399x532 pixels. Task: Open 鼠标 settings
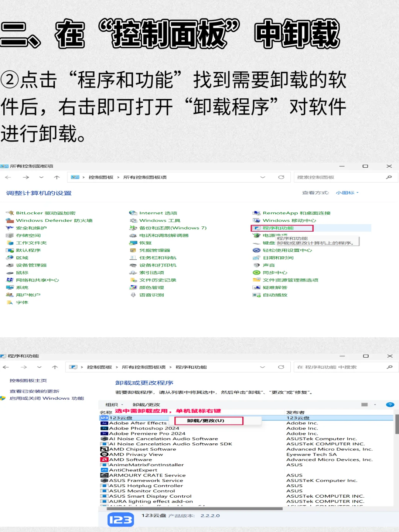(22, 272)
